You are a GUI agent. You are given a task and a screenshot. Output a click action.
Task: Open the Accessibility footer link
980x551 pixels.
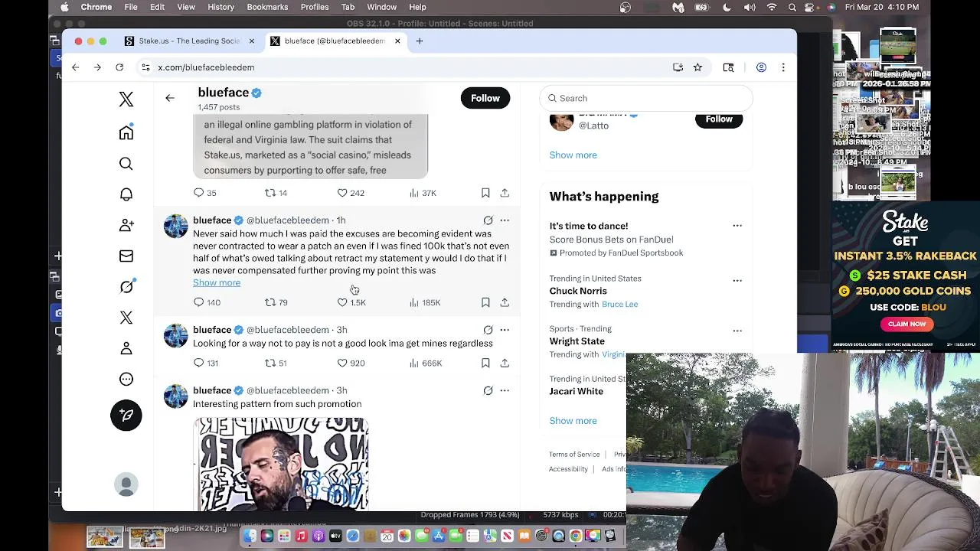click(568, 469)
